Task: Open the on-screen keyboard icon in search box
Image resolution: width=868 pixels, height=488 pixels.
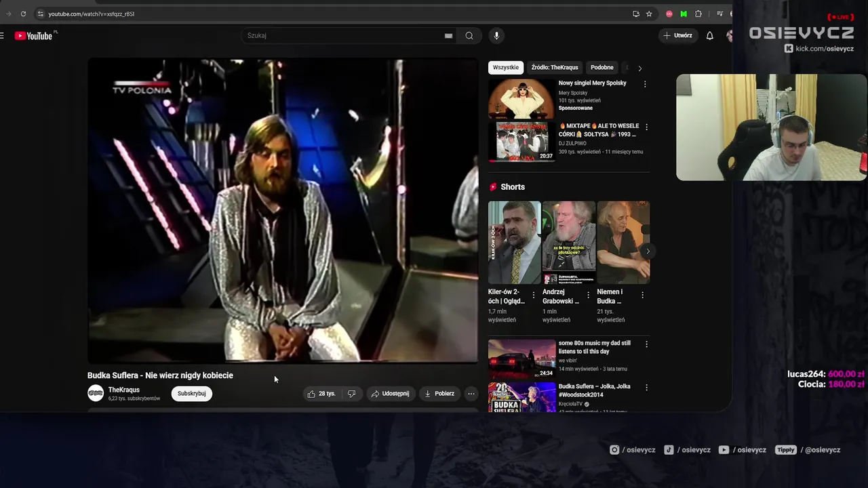Action: pos(448,36)
